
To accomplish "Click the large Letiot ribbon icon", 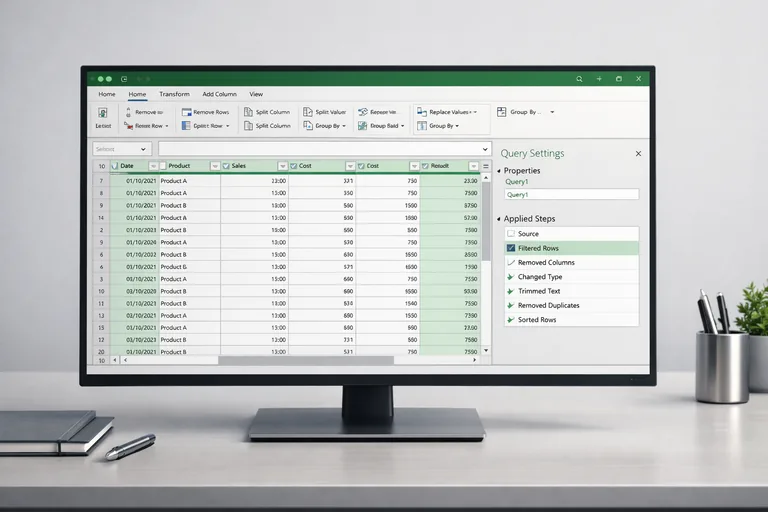I will click(x=102, y=113).
